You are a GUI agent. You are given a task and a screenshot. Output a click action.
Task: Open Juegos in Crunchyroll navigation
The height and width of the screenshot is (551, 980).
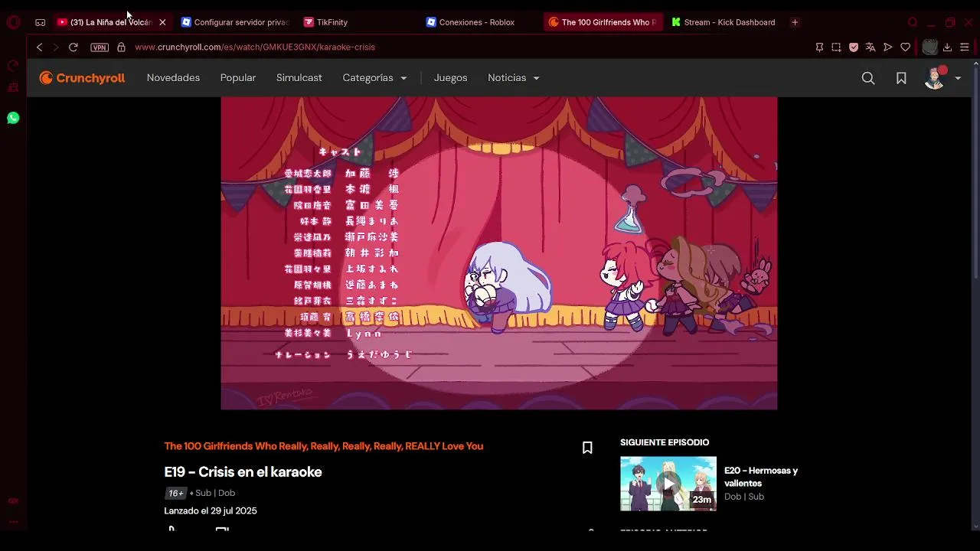(x=450, y=78)
